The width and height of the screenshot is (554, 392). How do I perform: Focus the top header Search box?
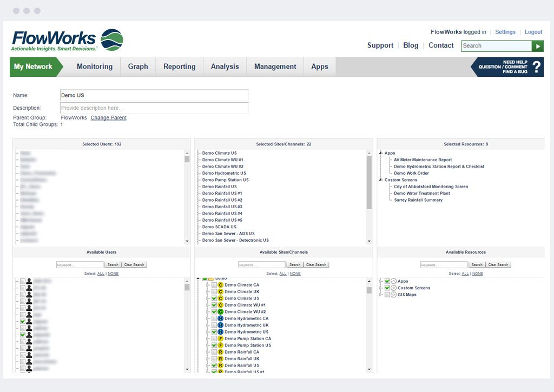(x=497, y=46)
